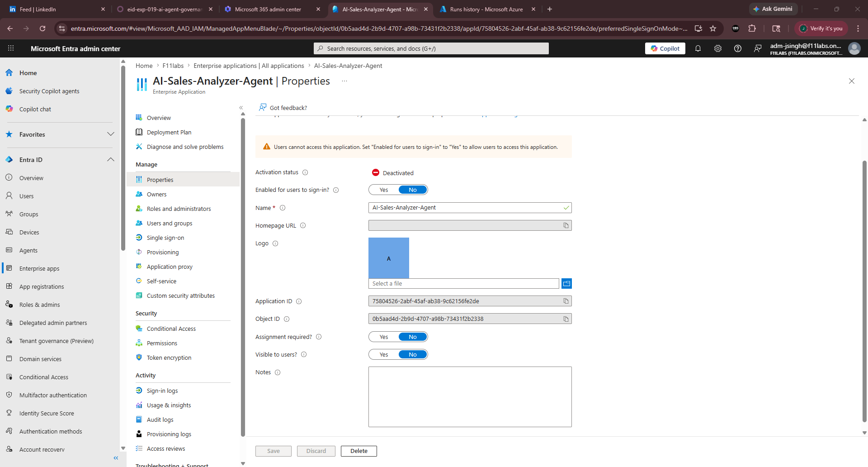The width and height of the screenshot is (868, 467).
Task: Set Assignment required to Yes
Action: tap(384, 337)
